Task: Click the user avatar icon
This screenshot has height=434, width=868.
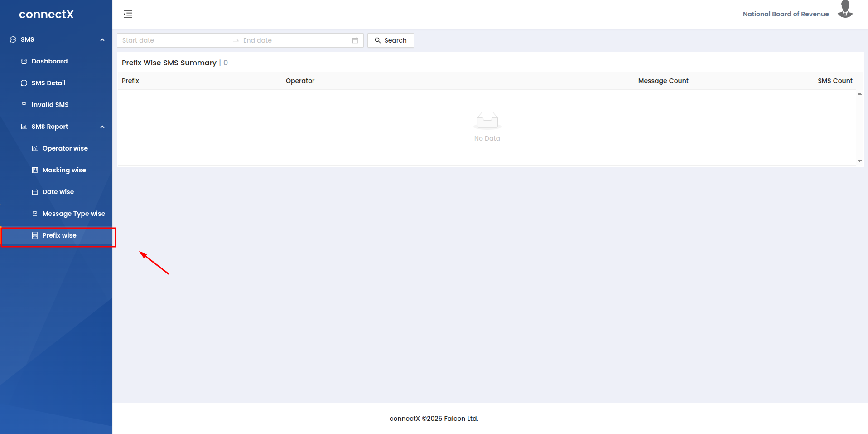Action: click(x=845, y=10)
